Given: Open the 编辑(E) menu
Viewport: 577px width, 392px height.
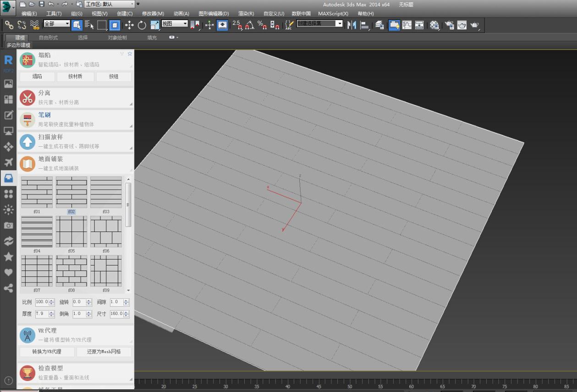Looking at the screenshot, I should click(29, 14).
